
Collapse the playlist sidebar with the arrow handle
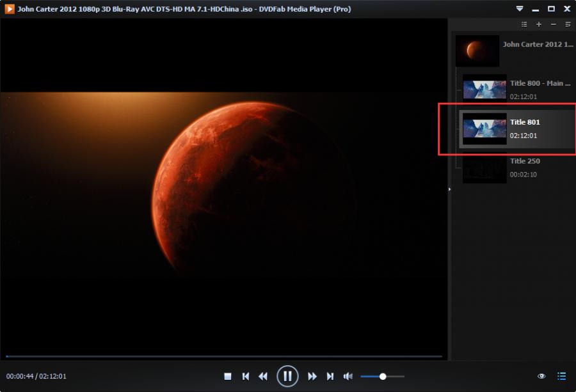(x=449, y=189)
